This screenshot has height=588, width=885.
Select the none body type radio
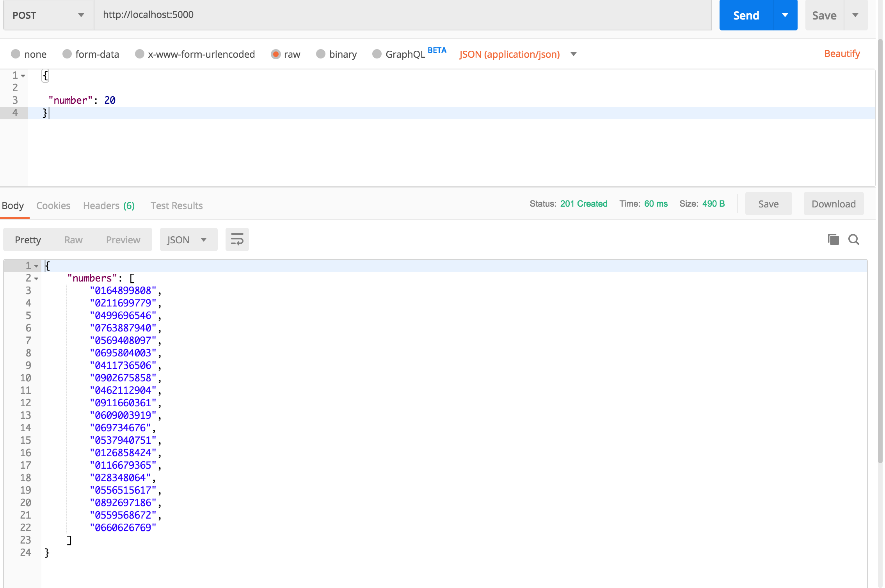pos(16,54)
